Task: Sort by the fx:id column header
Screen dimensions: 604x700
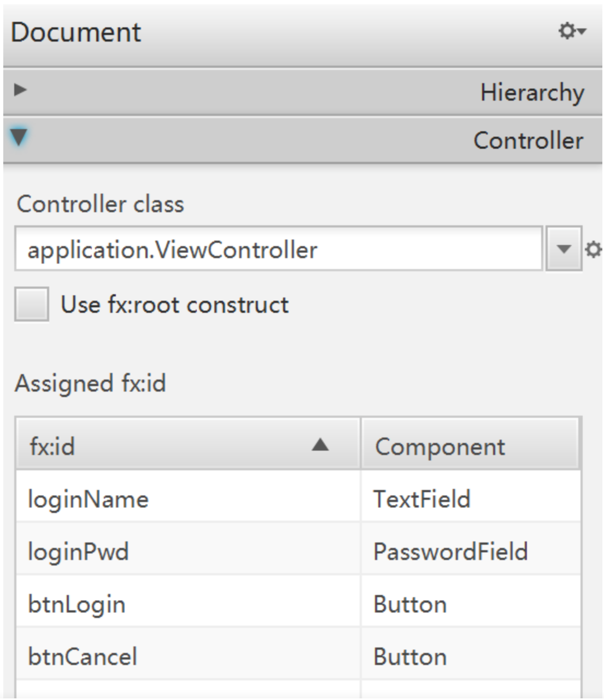Action: (x=164, y=446)
